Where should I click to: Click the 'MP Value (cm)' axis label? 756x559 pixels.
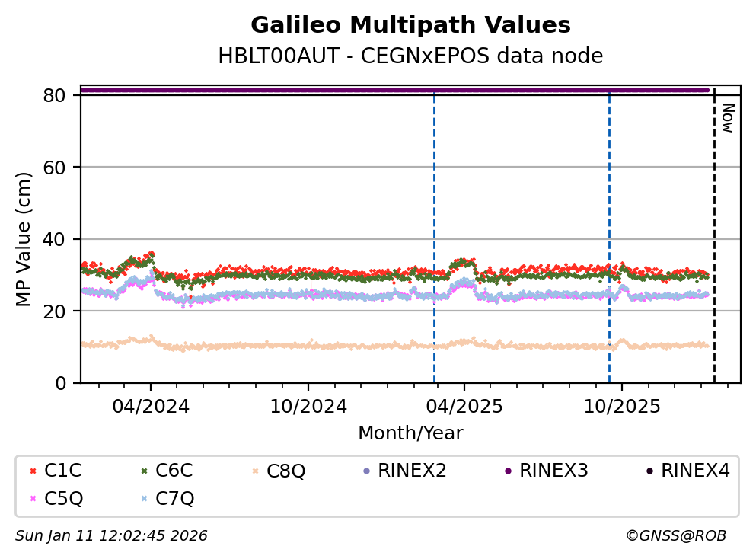coord(25,239)
